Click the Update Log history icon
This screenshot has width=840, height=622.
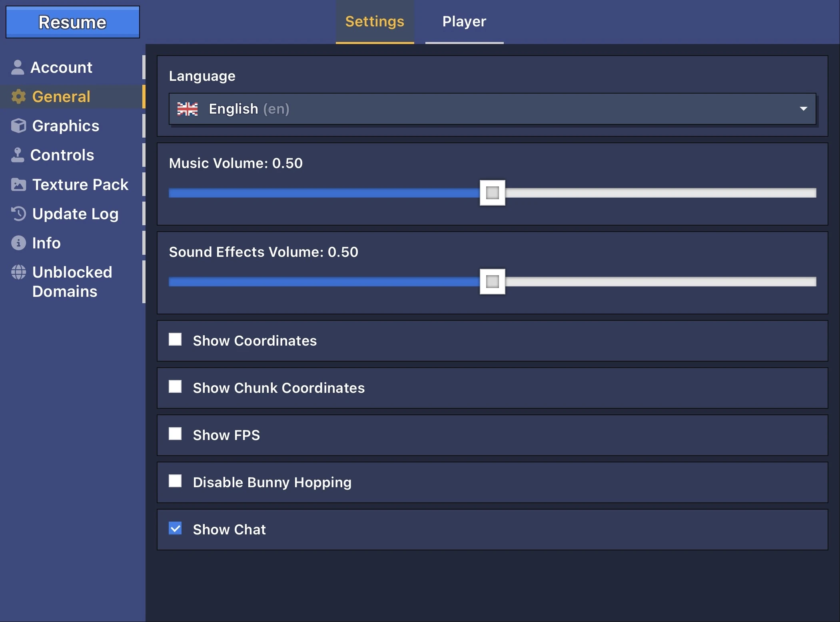pyautogui.click(x=18, y=214)
